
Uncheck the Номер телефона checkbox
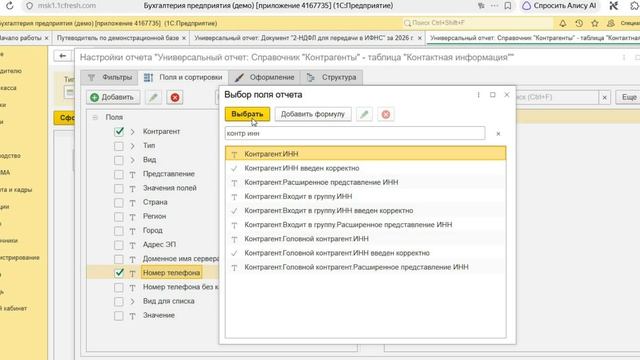[119, 273]
